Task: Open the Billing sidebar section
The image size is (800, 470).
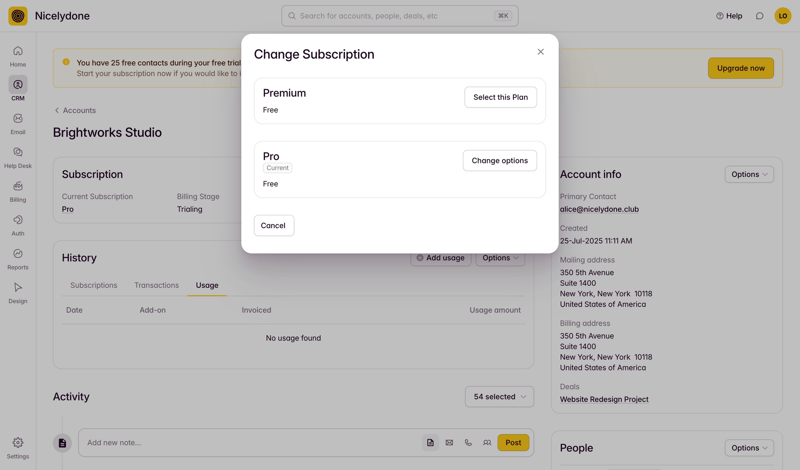Action: click(x=18, y=191)
